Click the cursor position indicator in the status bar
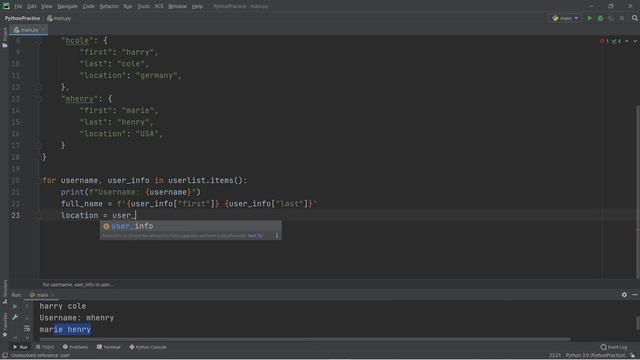The height and width of the screenshot is (360, 640). click(555, 356)
